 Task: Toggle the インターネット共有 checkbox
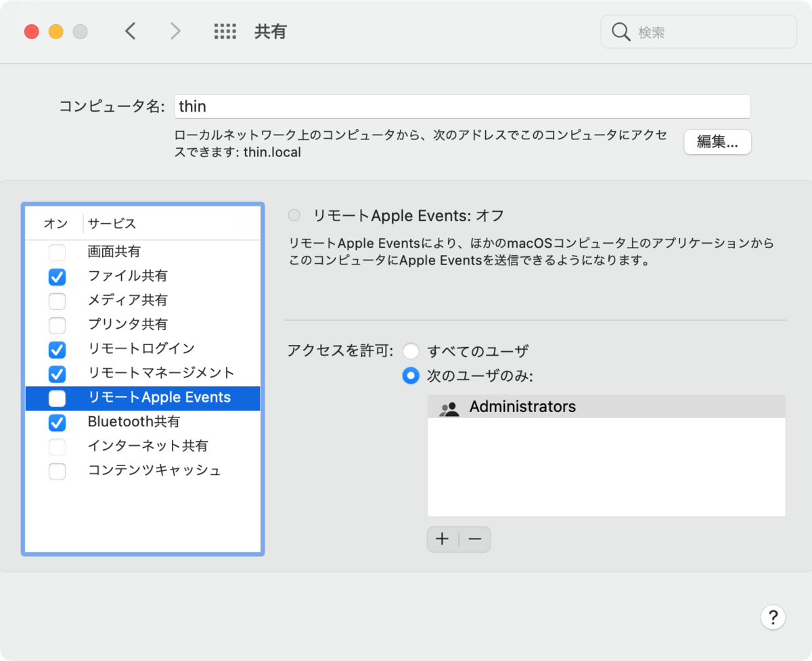click(58, 447)
